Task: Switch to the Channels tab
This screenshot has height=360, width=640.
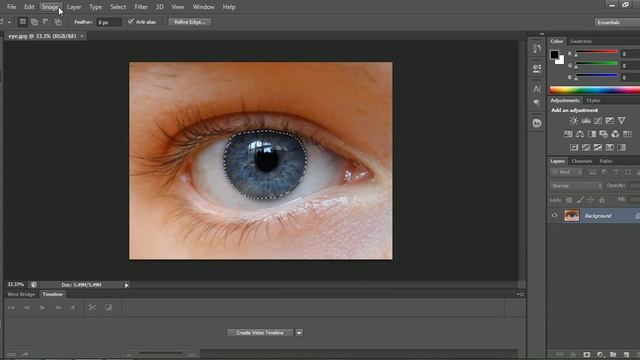Action: coord(582,161)
